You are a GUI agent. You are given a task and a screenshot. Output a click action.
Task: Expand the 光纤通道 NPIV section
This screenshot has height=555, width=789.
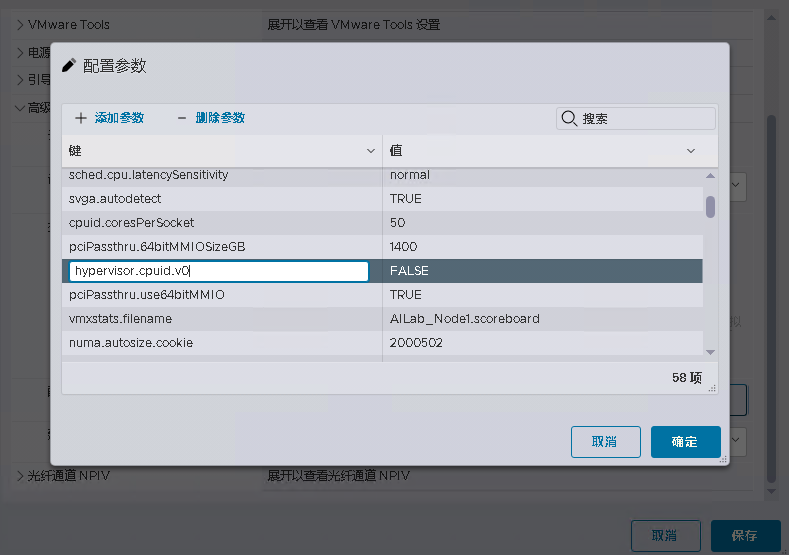(x=20, y=476)
